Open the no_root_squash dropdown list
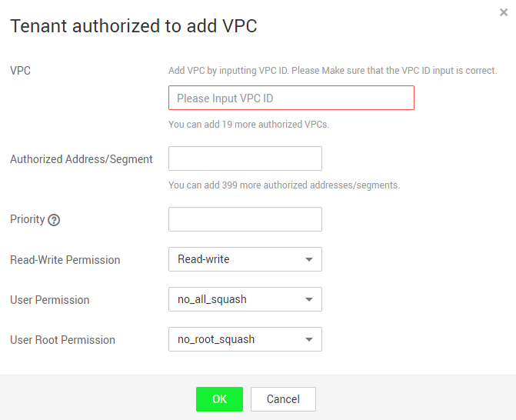Image resolution: width=516 pixels, height=420 pixels. [245, 339]
